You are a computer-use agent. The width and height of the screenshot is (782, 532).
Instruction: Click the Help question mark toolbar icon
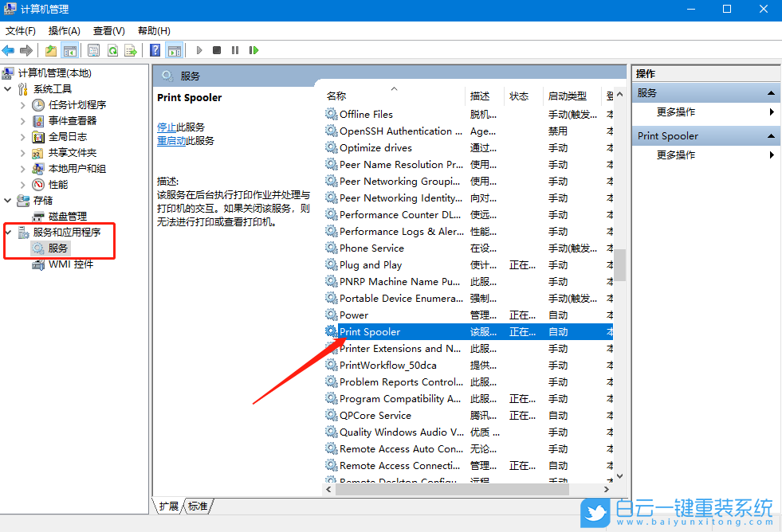[155, 50]
